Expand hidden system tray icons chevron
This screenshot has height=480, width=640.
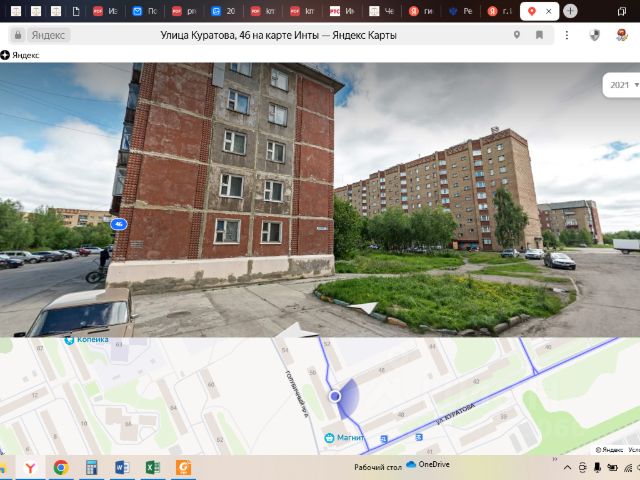(568, 468)
